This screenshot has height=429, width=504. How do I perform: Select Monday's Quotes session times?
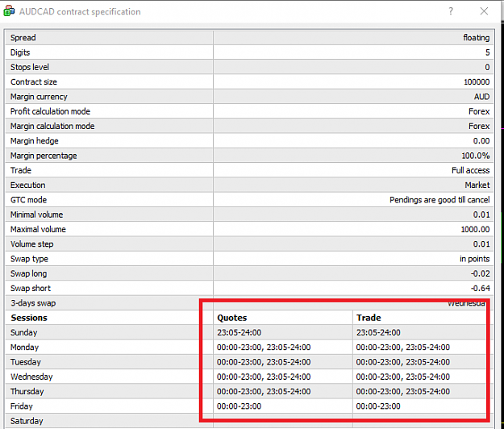point(264,348)
